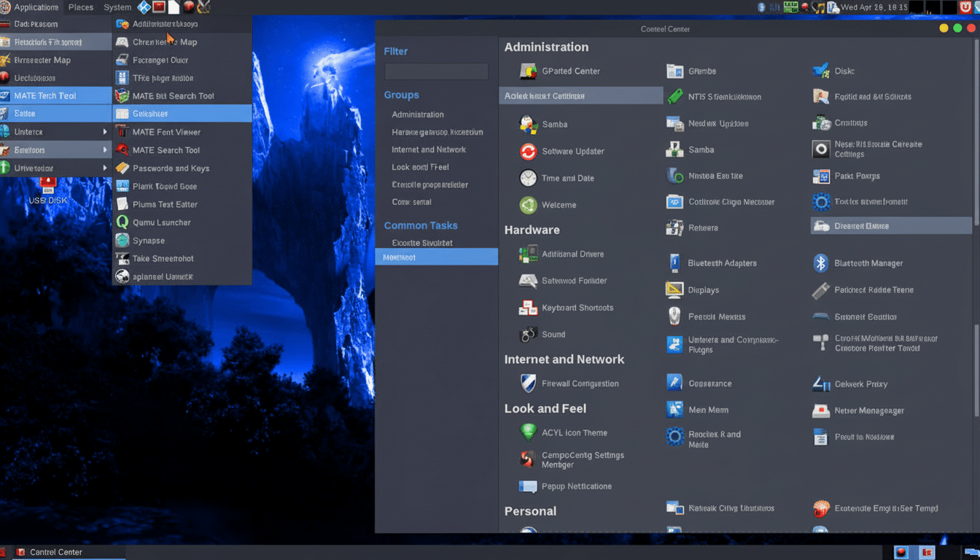
Task: Click the Filter search field
Action: 435,71
